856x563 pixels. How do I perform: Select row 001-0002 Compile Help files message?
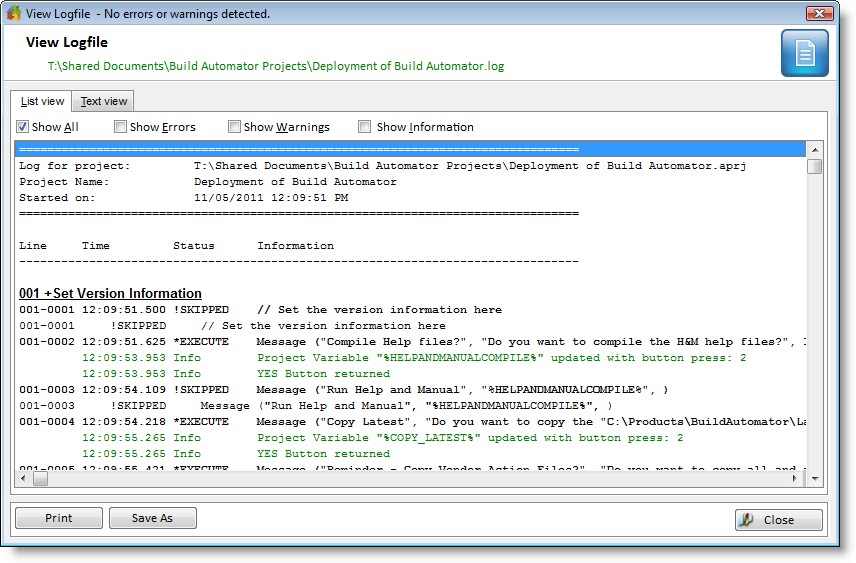pyautogui.click(x=411, y=341)
